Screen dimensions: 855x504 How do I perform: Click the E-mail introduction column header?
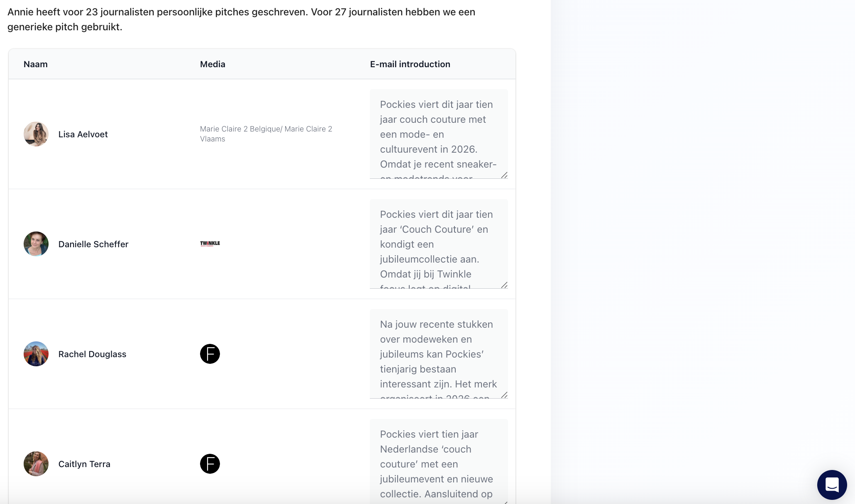click(x=410, y=64)
